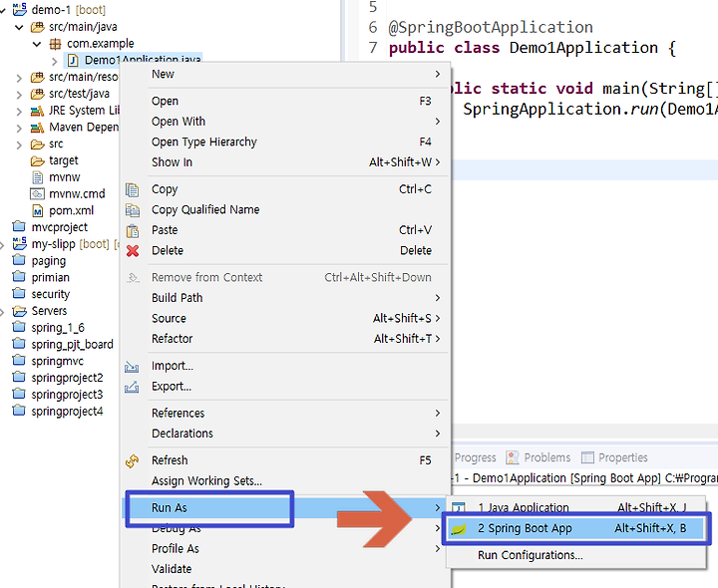Click the target folder icon
718x588 pixels.
pos(37,161)
